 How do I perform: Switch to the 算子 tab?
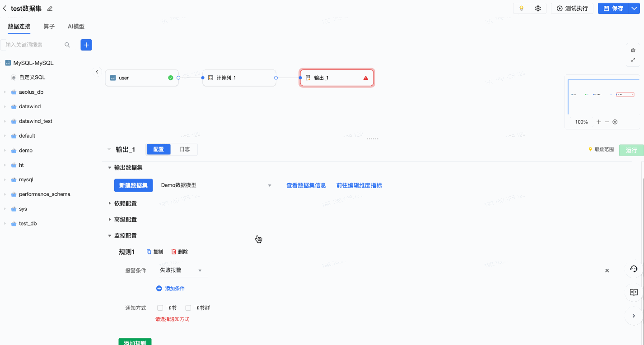click(49, 27)
